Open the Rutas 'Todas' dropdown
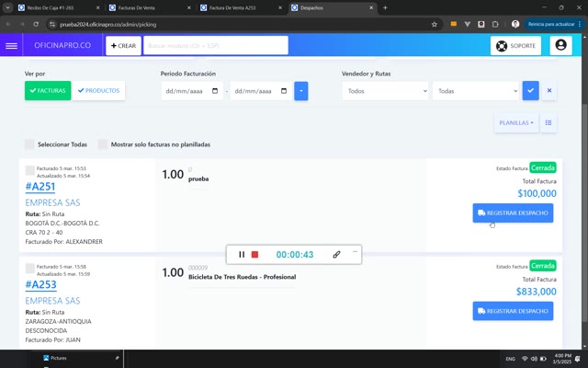The height and width of the screenshot is (368, 588). click(x=476, y=91)
